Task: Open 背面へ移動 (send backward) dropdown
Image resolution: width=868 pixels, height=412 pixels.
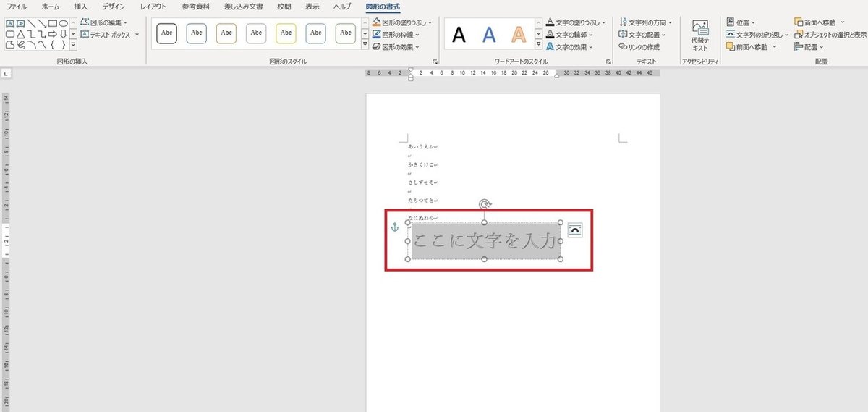Action: (x=820, y=22)
